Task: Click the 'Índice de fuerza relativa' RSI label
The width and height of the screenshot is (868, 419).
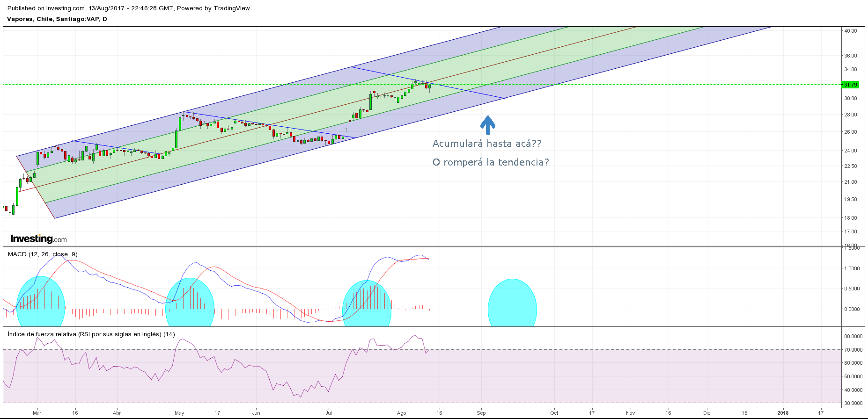Action: click(x=91, y=334)
